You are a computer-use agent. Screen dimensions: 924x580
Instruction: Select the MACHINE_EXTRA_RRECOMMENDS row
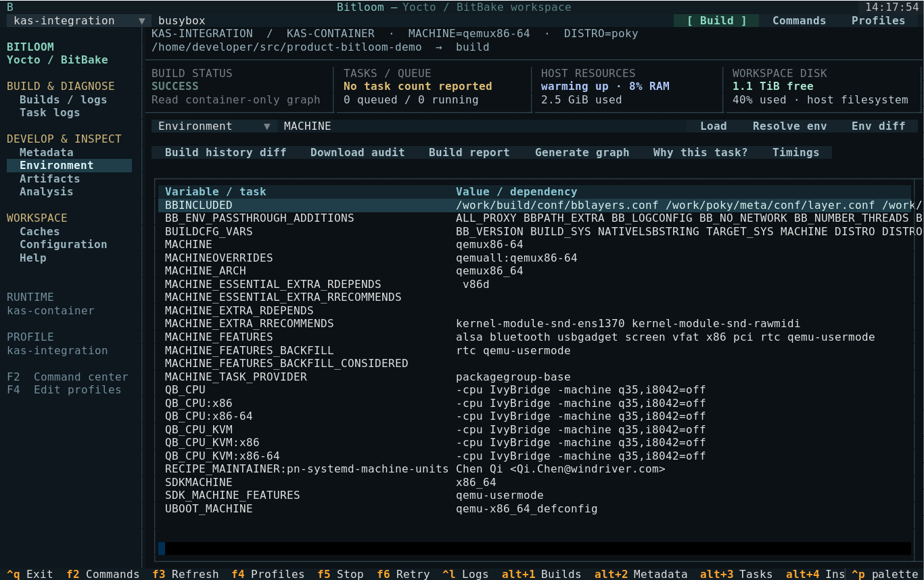(534, 324)
